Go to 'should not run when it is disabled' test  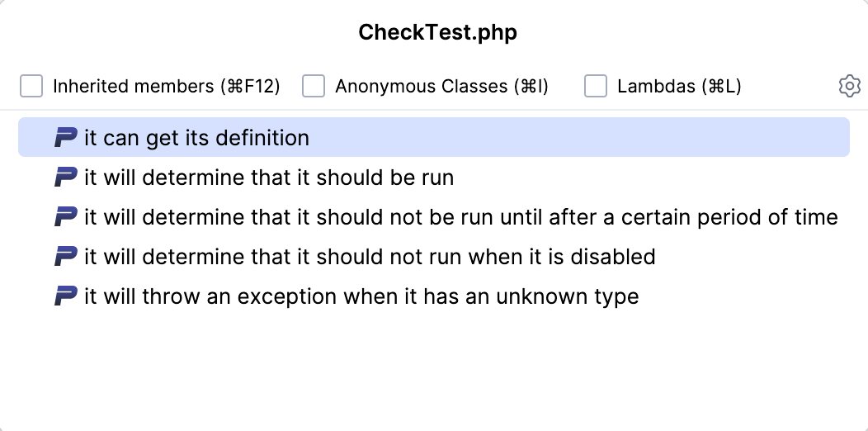pyautogui.click(x=370, y=257)
